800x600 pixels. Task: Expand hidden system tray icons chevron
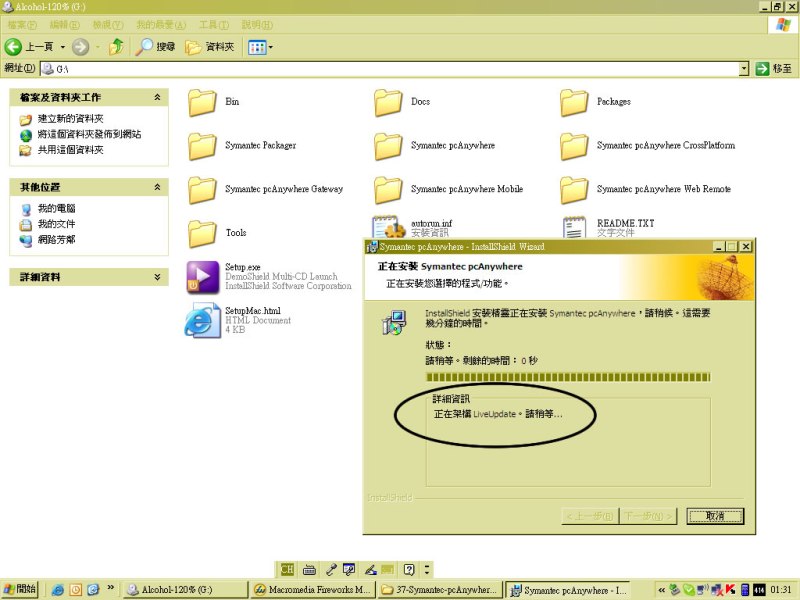pyautogui.click(x=661, y=590)
